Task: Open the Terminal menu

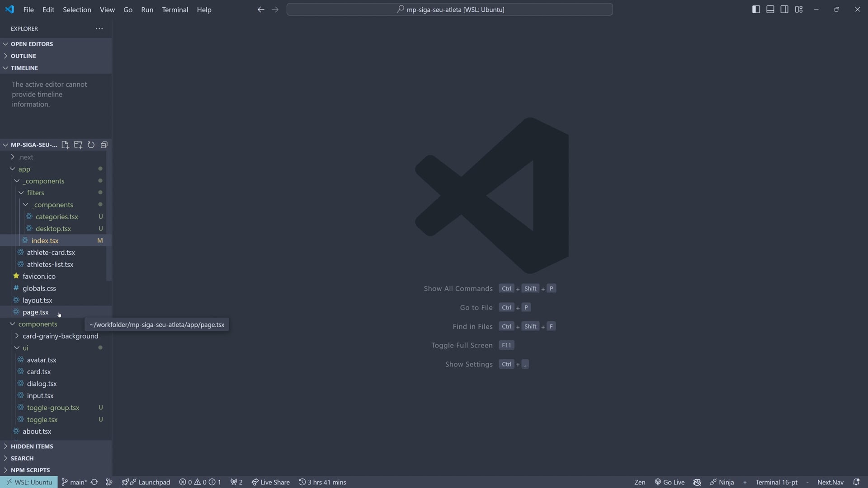Action: tap(175, 9)
